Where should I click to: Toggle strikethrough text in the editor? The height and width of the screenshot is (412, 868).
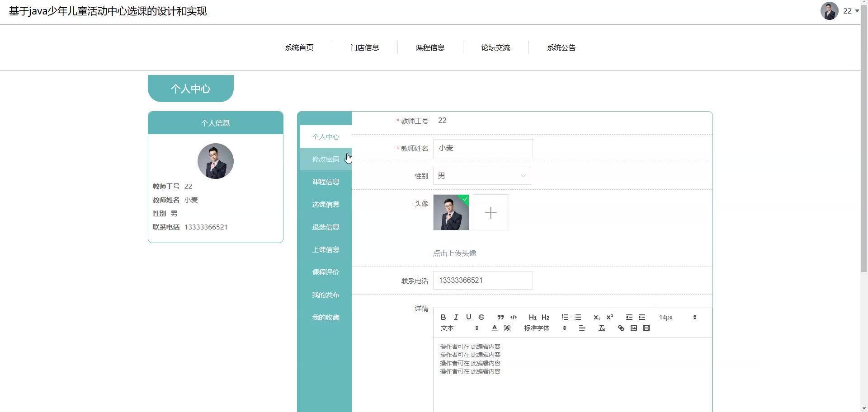pyautogui.click(x=481, y=317)
